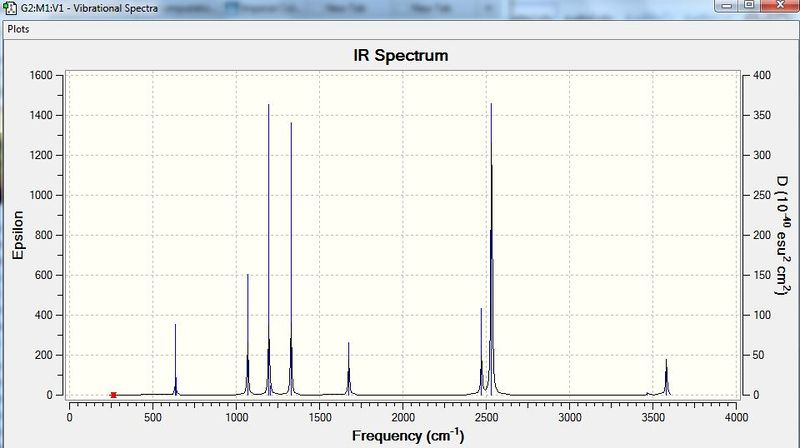Click the tiny peak near 3460 cm-1
Image resolution: width=800 pixels, height=448 pixels.
pyautogui.click(x=647, y=393)
